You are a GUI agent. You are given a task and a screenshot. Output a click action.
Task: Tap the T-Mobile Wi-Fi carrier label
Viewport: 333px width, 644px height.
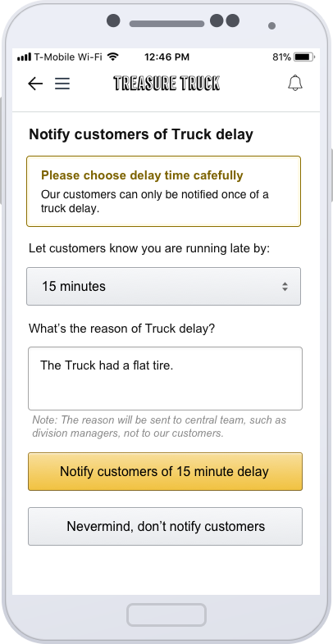[x=68, y=57]
